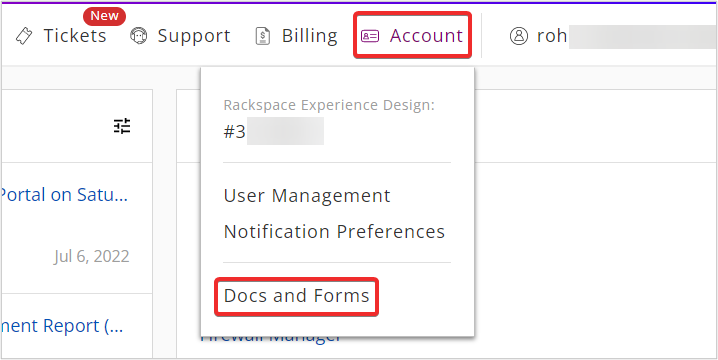Open the Tickets menu
718x360 pixels.
[x=75, y=36]
